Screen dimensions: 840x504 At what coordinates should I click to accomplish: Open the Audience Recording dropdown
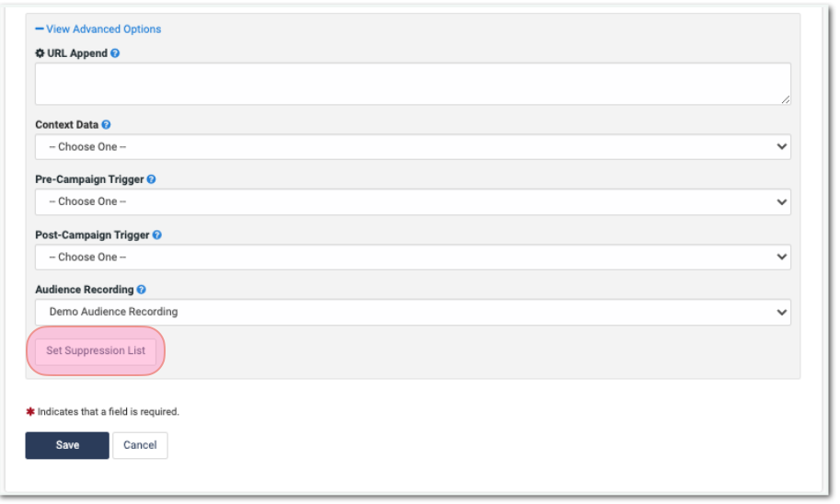tap(412, 312)
